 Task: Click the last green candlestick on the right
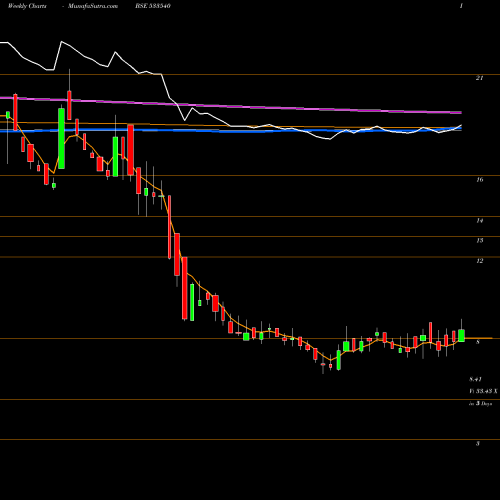[x=461, y=335]
